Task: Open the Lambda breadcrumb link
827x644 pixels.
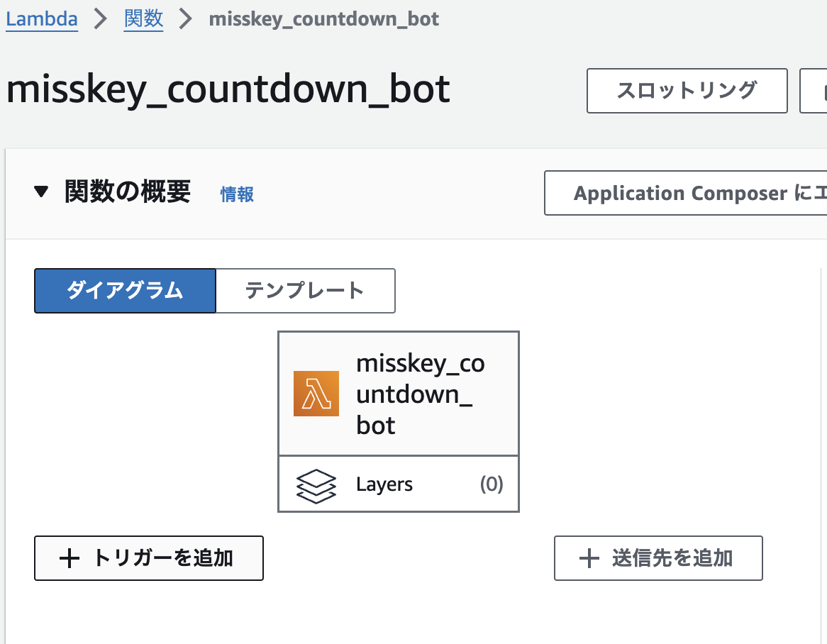Action: point(42,19)
